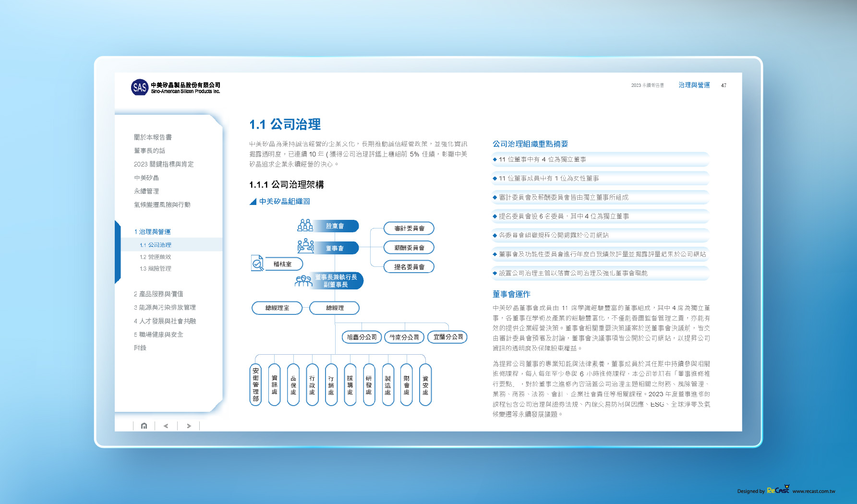
Task: Click page number 47 in header
Action: [724, 85]
